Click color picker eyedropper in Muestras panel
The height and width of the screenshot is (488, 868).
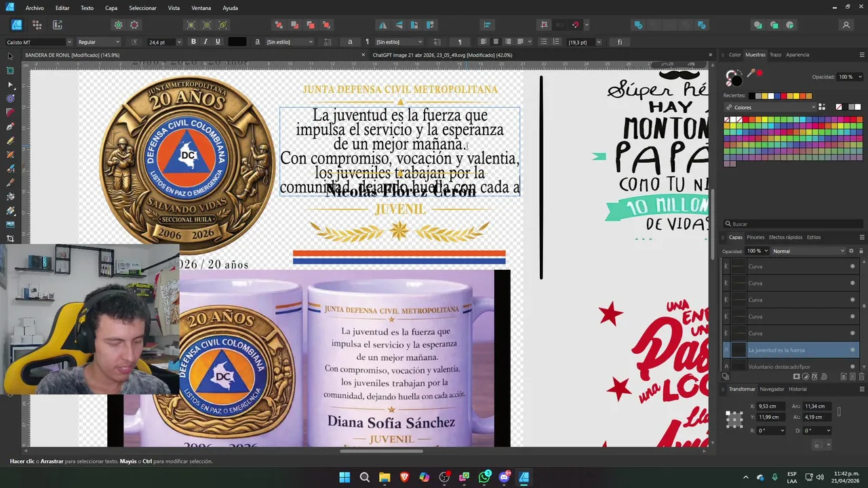click(751, 73)
